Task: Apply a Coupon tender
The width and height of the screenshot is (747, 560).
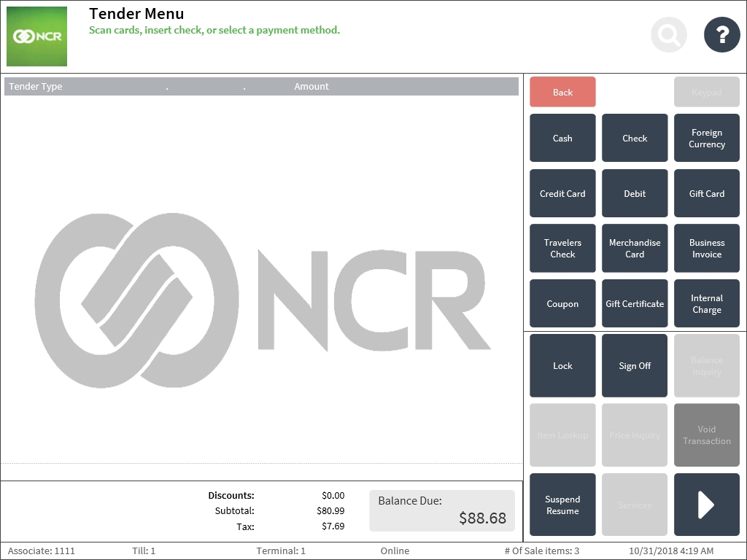Action: coord(562,303)
